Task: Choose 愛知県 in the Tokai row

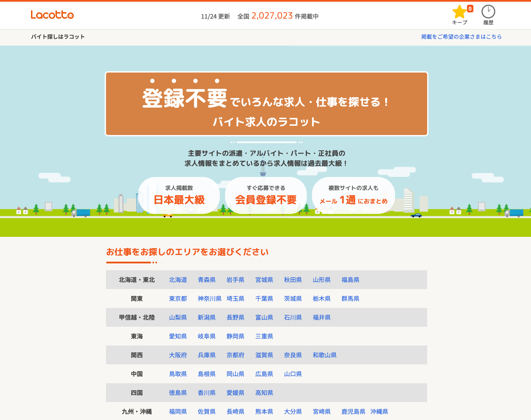Action: (178, 336)
